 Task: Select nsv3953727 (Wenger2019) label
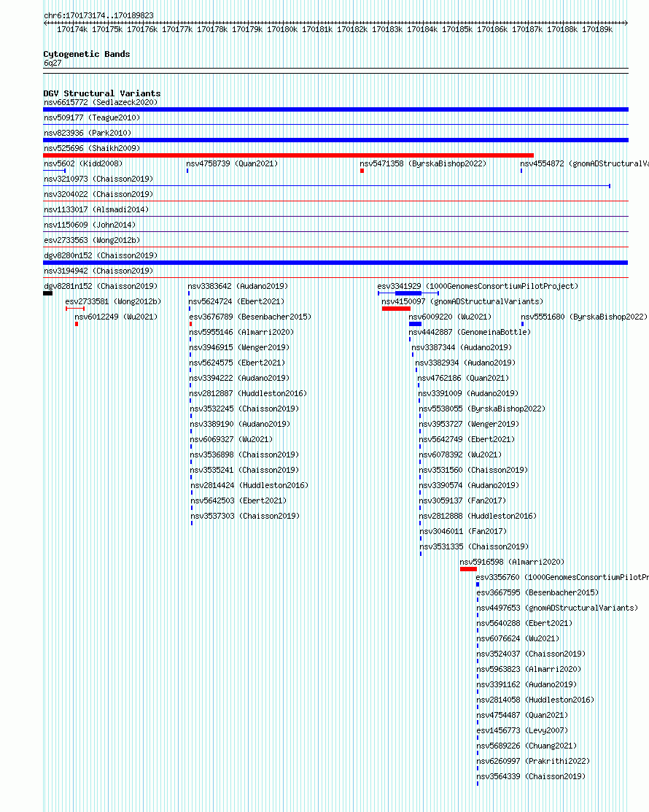tap(469, 424)
